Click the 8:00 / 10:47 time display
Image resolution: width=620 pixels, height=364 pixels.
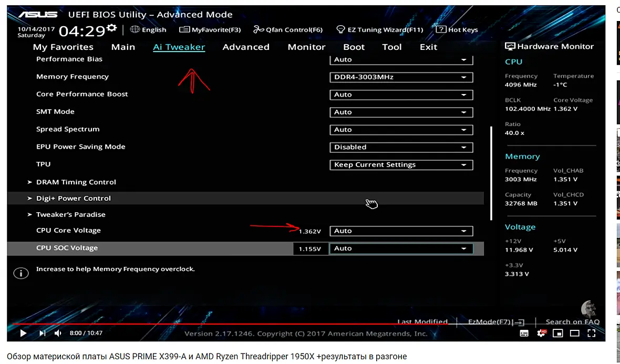coord(86,333)
